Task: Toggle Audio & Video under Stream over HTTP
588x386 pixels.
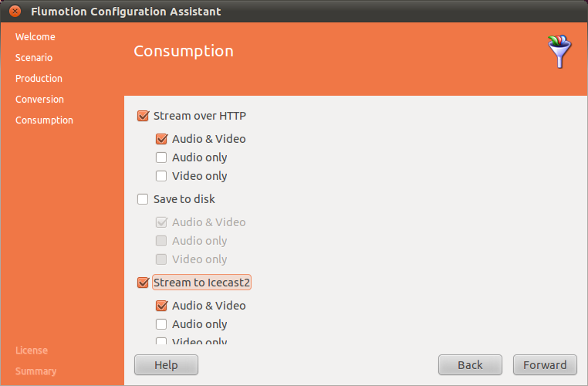Action: [x=161, y=140]
